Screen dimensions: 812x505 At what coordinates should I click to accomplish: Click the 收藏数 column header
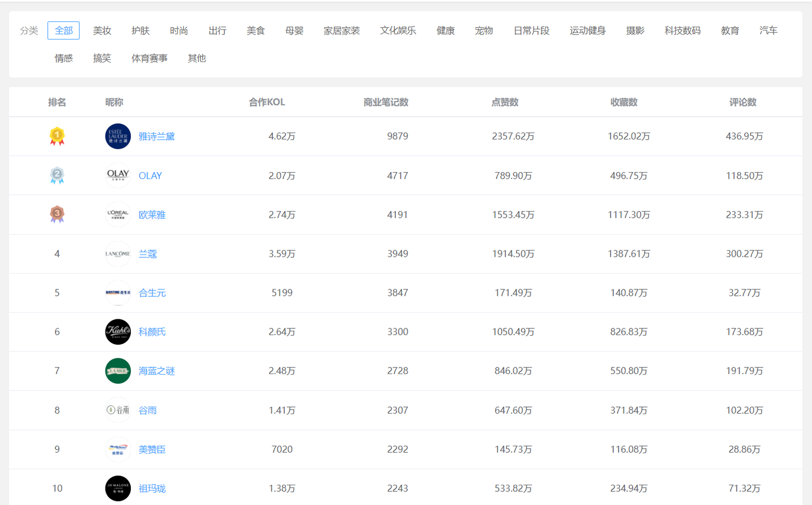[x=624, y=102]
